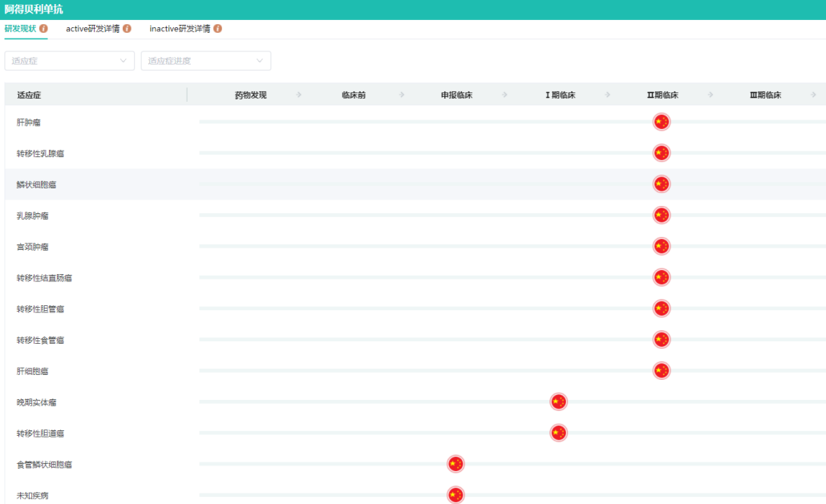Switch to inactive研发详情 tab
This screenshot has width=826, height=504.
[180, 29]
